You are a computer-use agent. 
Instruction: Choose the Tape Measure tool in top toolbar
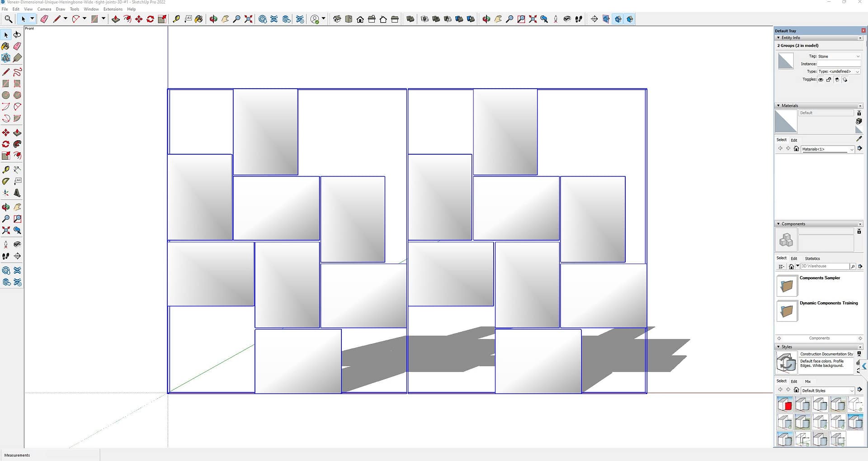pyautogui.click(x=176, y=19)
